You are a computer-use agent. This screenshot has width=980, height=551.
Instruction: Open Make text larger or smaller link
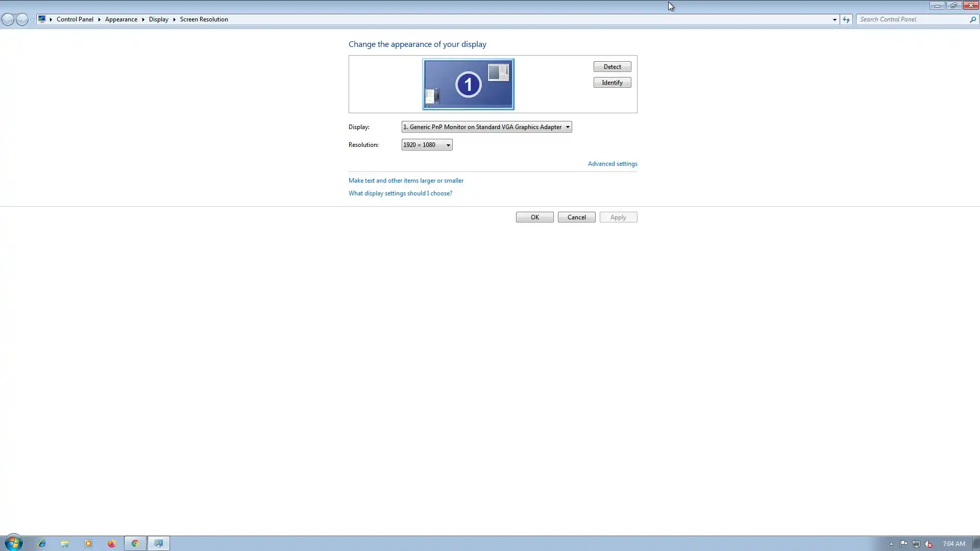pyautogui.click(x=406, y=181)
